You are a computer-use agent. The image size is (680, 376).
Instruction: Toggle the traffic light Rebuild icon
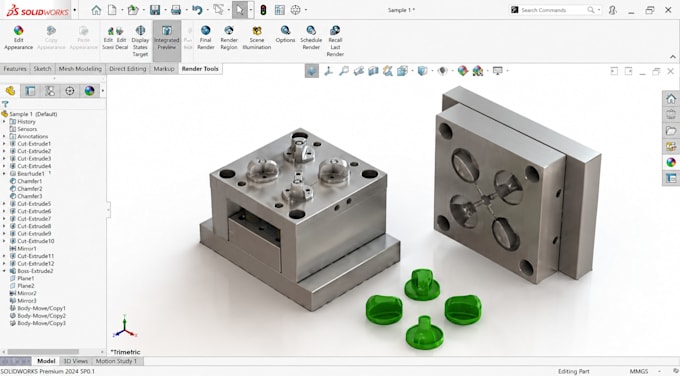coord(263,10)
